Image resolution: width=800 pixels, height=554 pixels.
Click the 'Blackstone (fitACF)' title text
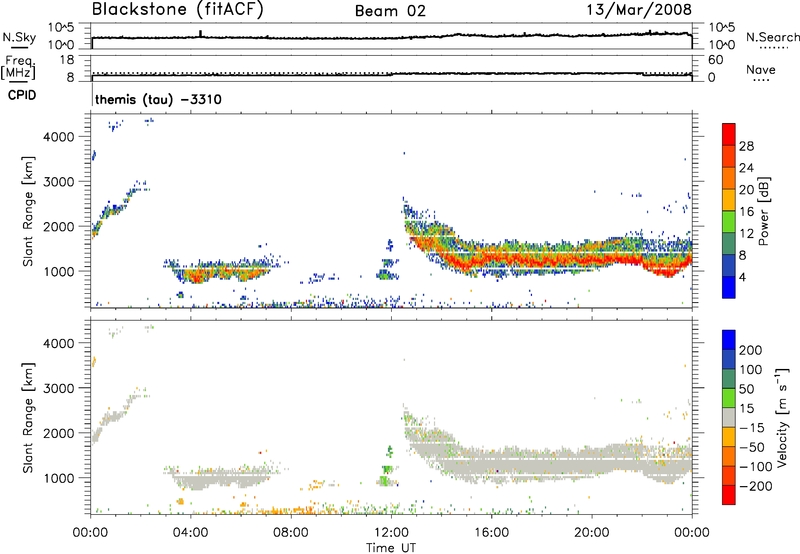point(178,9)
